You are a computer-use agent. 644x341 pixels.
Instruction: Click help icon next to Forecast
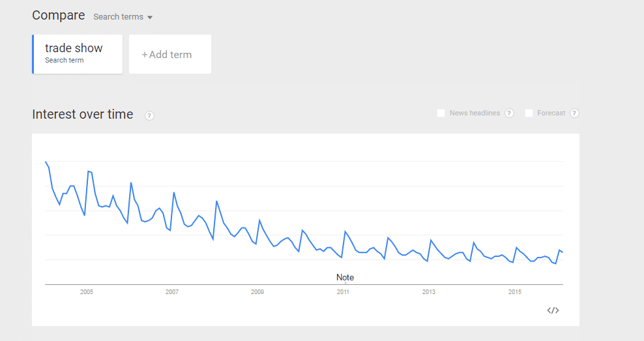tap(575, 113)
